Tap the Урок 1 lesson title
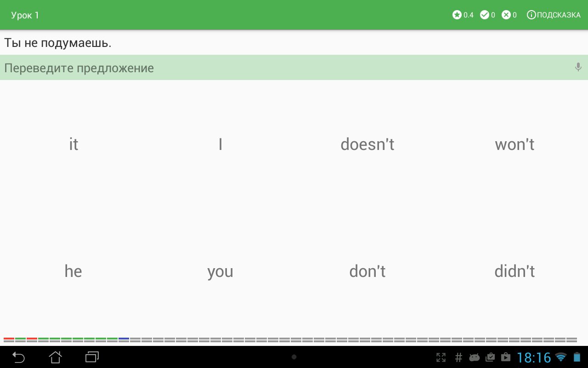This screenshot has width=588, height=368. pos(25,15)
